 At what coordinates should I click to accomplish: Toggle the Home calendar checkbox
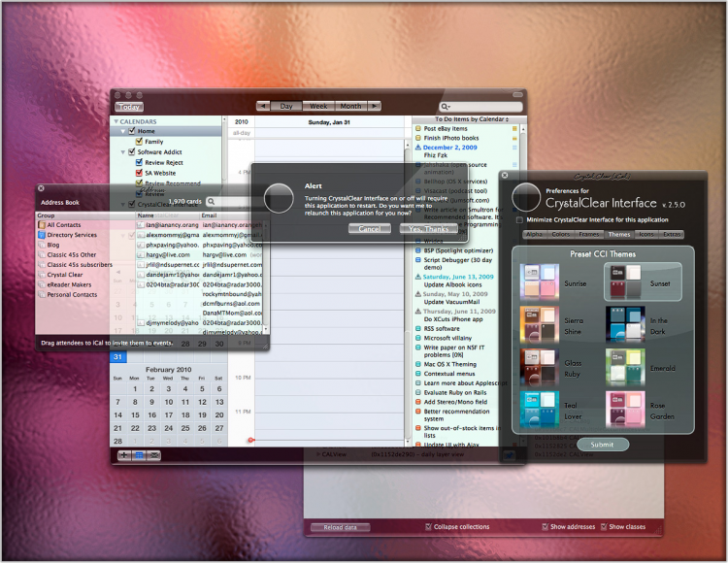click(132, 131)
